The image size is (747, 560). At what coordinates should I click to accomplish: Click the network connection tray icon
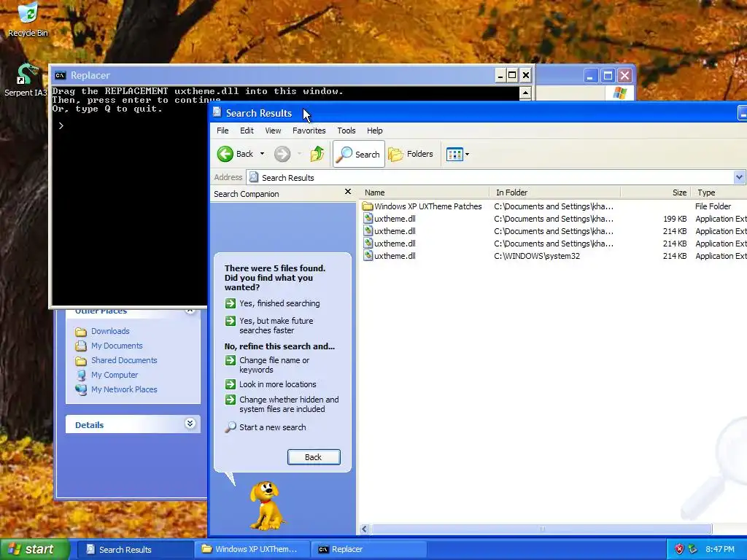tap(693, 550)
